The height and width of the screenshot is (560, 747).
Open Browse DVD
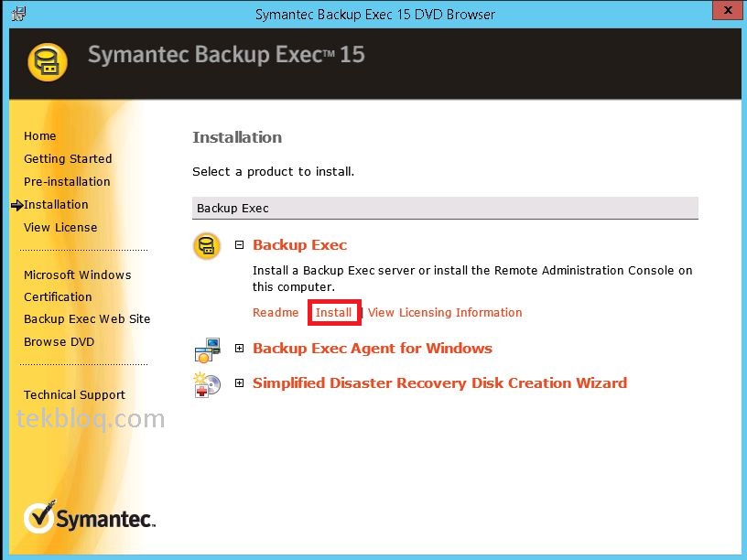[60, 342]
